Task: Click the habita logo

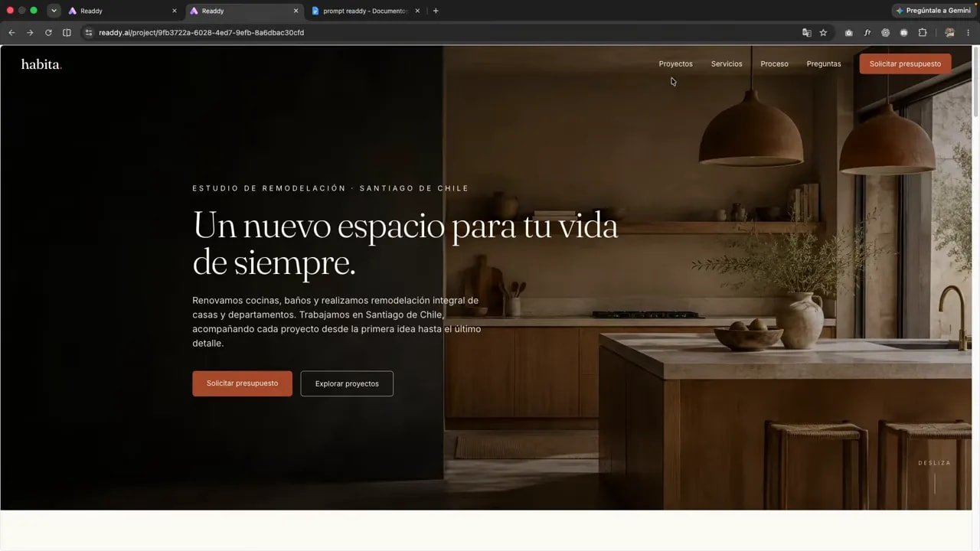Action: pos(41,64)
